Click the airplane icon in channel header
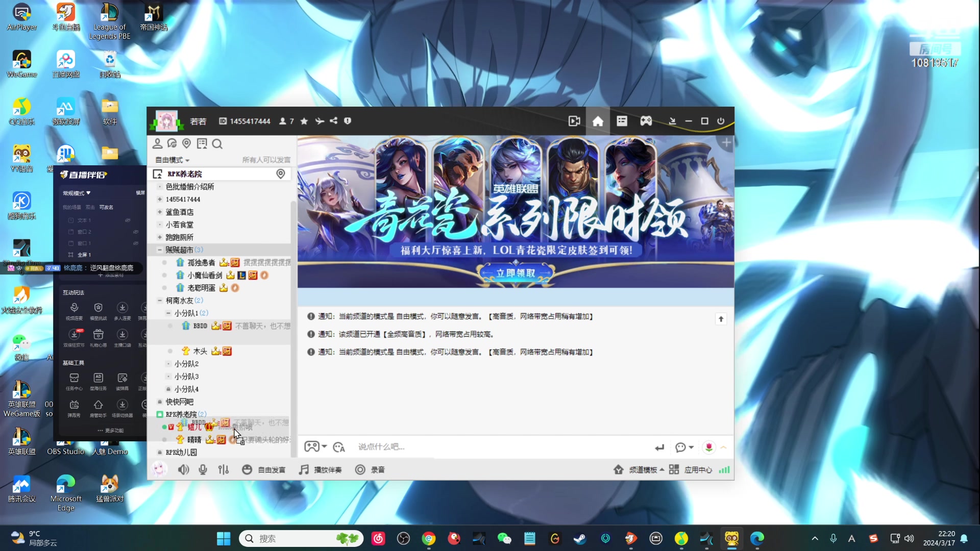This screenshot has height=551, width=980. [320, 121]
